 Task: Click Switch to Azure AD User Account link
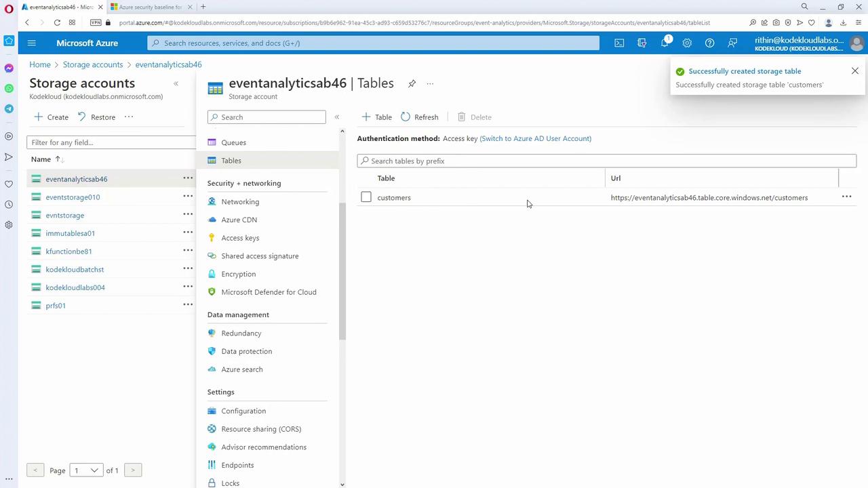(x=535, y=138)
